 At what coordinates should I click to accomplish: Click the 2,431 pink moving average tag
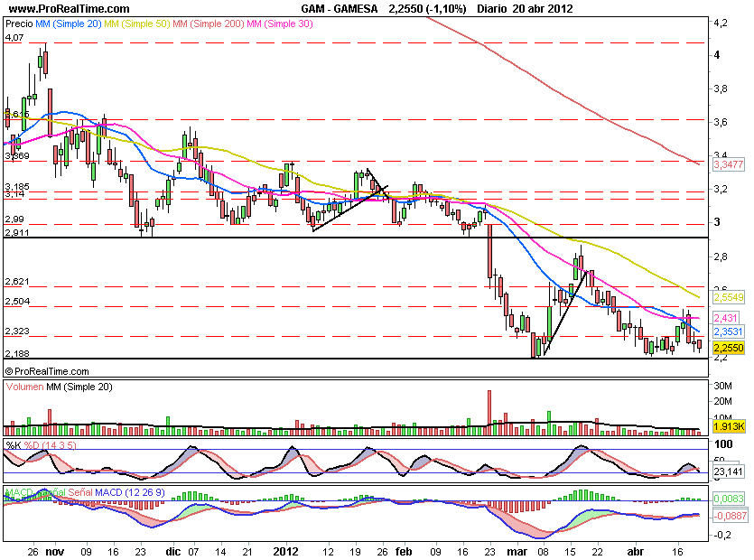pyautogui.click(x=724, y=319)
